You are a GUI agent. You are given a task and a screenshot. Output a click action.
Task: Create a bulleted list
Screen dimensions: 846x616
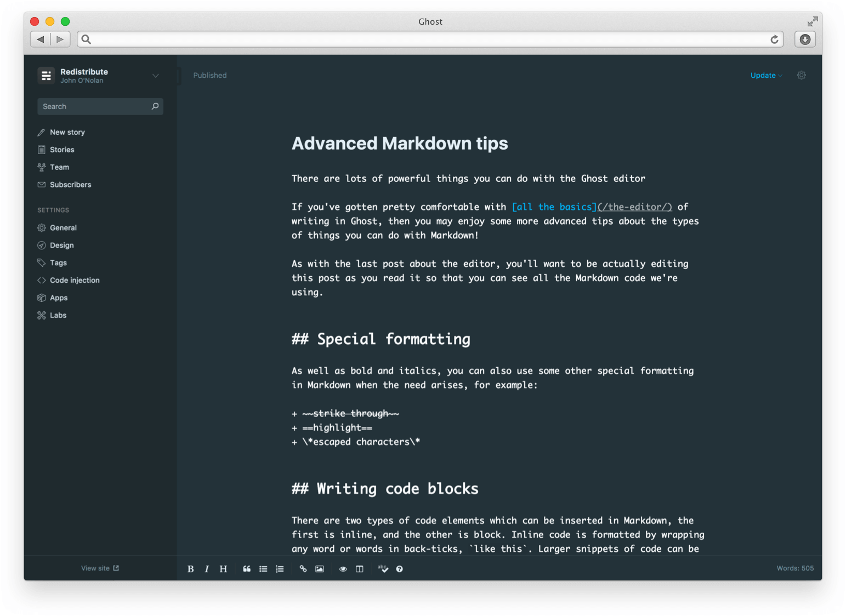point(263,569)
